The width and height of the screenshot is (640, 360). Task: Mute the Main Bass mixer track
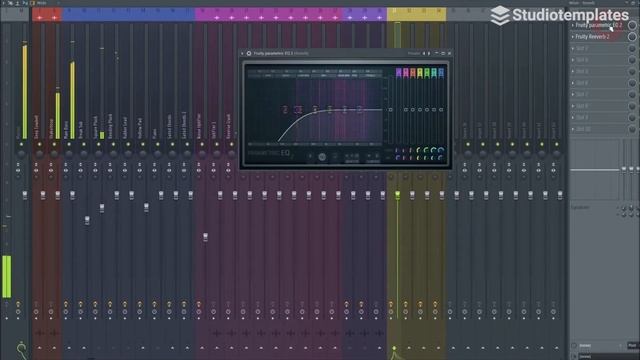click(69, 144)
